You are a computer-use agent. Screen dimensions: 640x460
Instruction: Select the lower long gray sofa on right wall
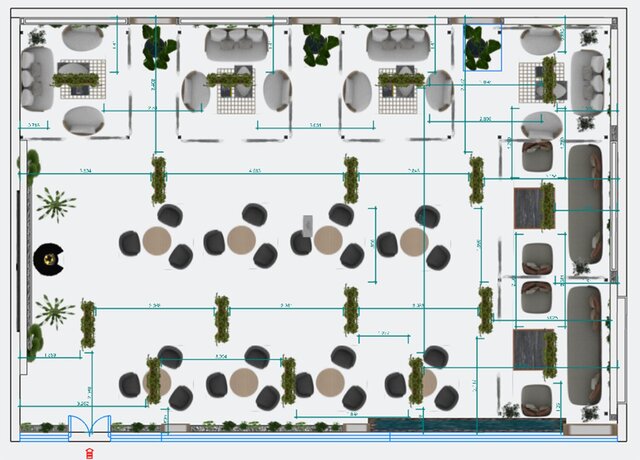[x=584, y=345]
